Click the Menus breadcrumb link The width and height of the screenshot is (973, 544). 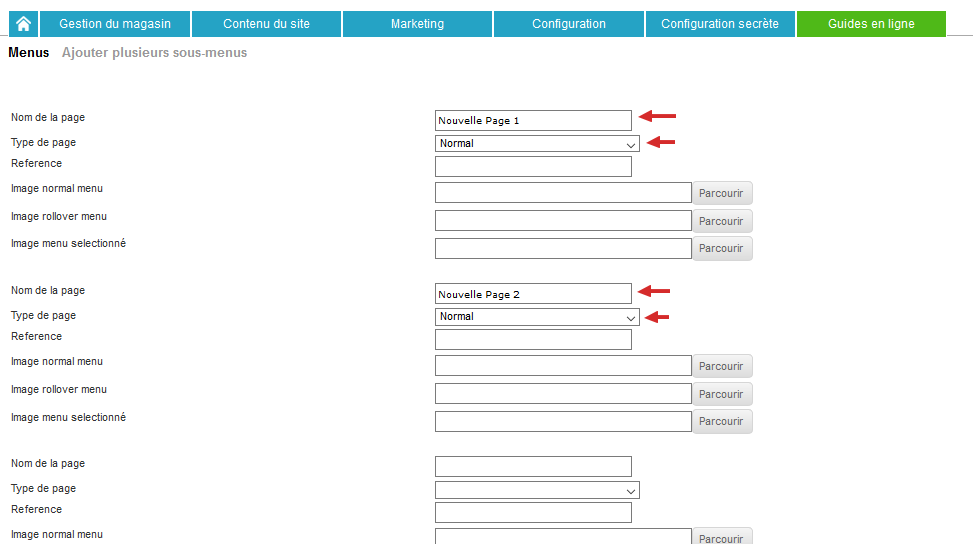29,53
